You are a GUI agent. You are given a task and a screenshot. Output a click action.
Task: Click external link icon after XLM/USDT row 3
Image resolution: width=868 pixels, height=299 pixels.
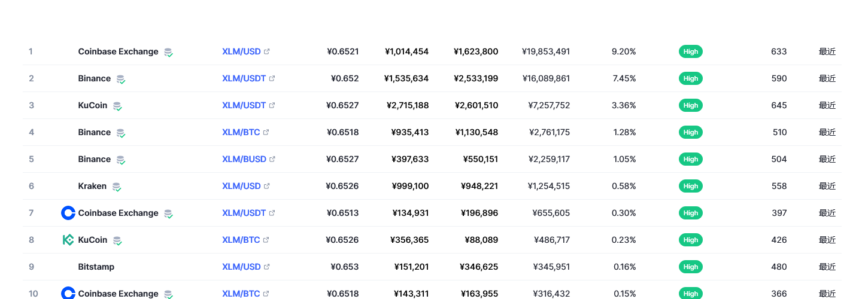(x=272, y=105)
